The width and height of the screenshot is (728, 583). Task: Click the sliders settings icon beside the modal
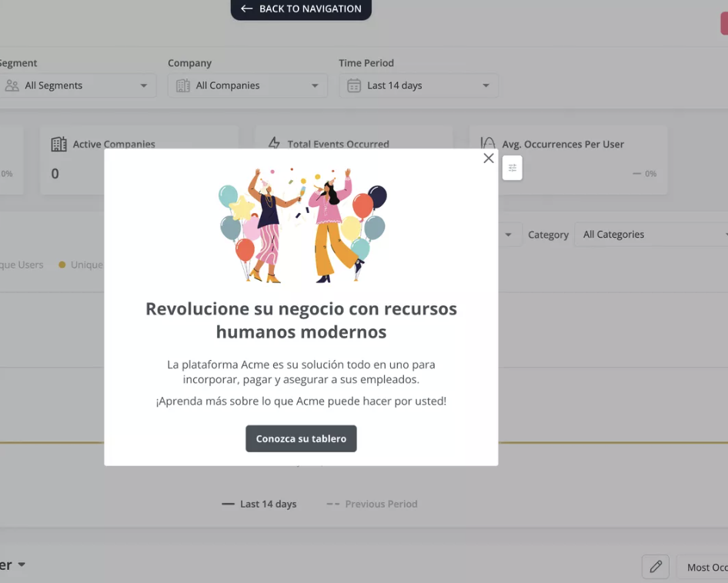tap(512, 168)
